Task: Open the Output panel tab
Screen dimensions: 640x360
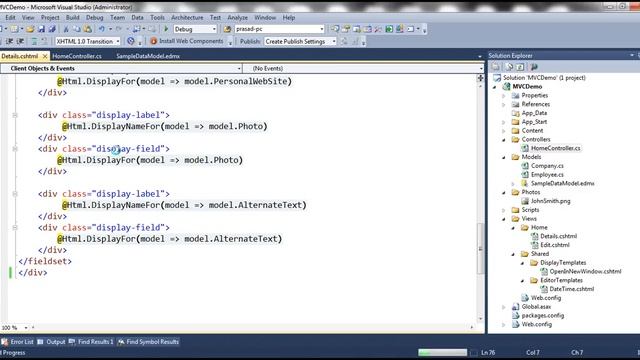Action: tap(51, 342)
